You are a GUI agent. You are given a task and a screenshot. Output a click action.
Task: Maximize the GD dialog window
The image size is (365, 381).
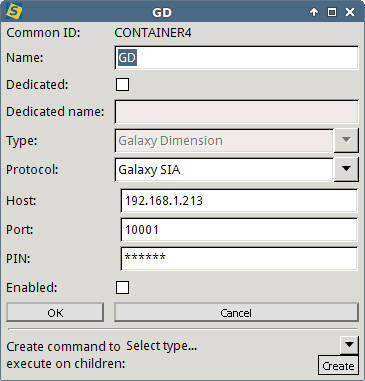[x=332, y=12]
